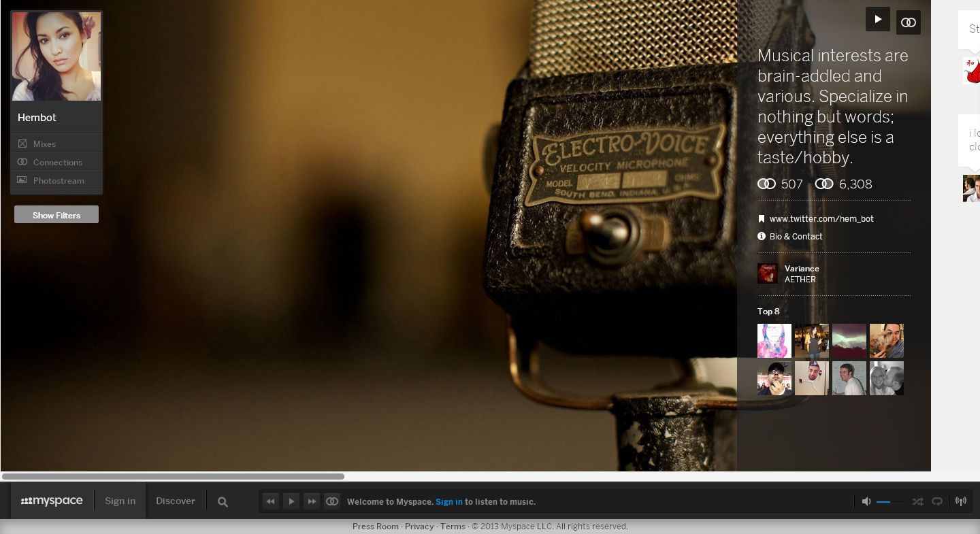The width and height of the screenshot is (980, 534).
Task: Mute audio with the speaker icon
Action: [866, 501]
